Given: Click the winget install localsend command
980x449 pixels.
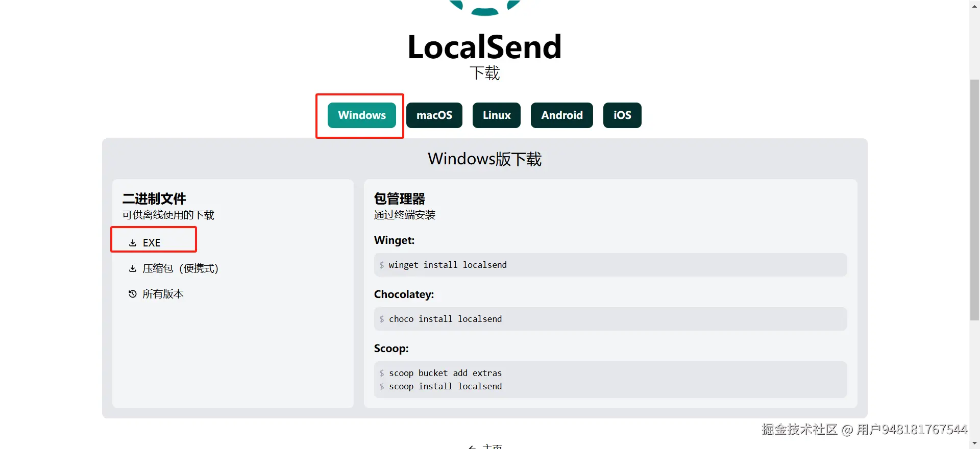Looking at the screenshot, I should [448, 265].
